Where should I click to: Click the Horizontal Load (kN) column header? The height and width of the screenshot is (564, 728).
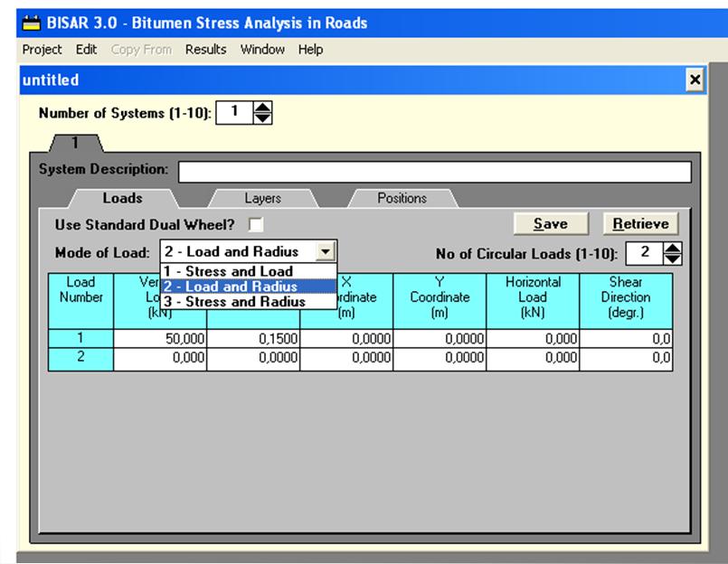[533, 301]
